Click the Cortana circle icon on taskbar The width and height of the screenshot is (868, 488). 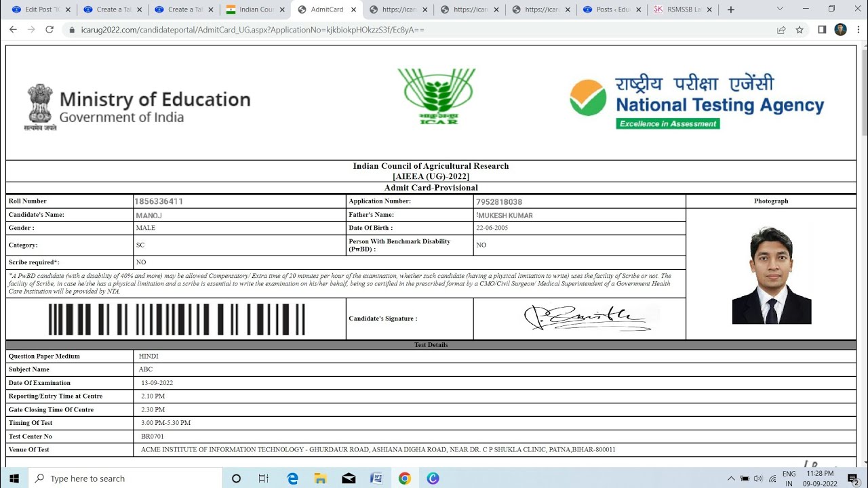[x=236, y=479]
